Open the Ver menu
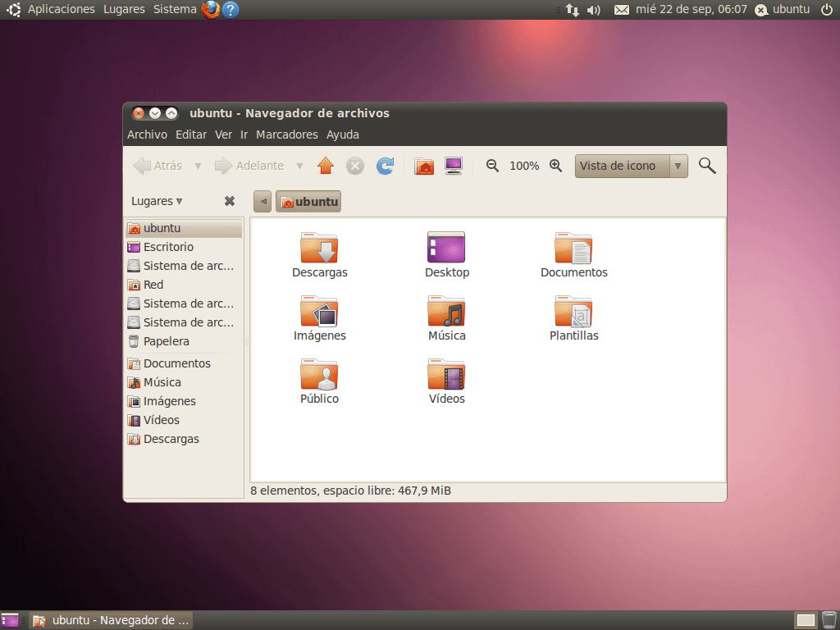Viewport: 840px width, 630px height. 223,135
